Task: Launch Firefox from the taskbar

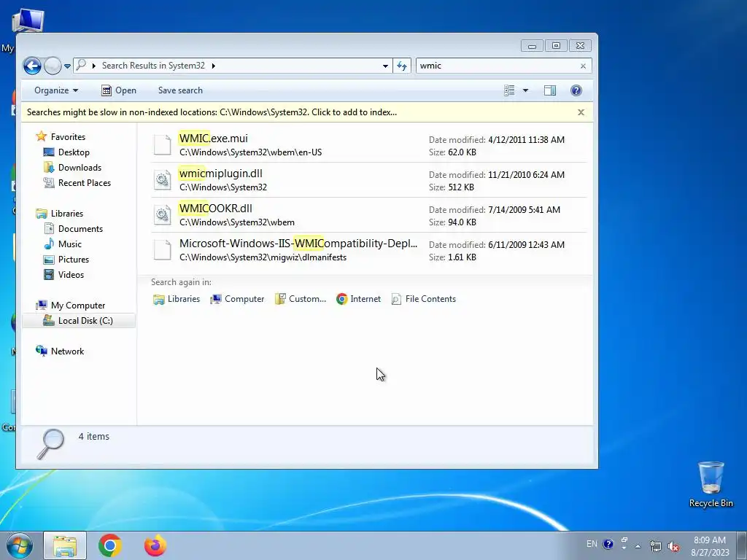Action: pos(155,545)
